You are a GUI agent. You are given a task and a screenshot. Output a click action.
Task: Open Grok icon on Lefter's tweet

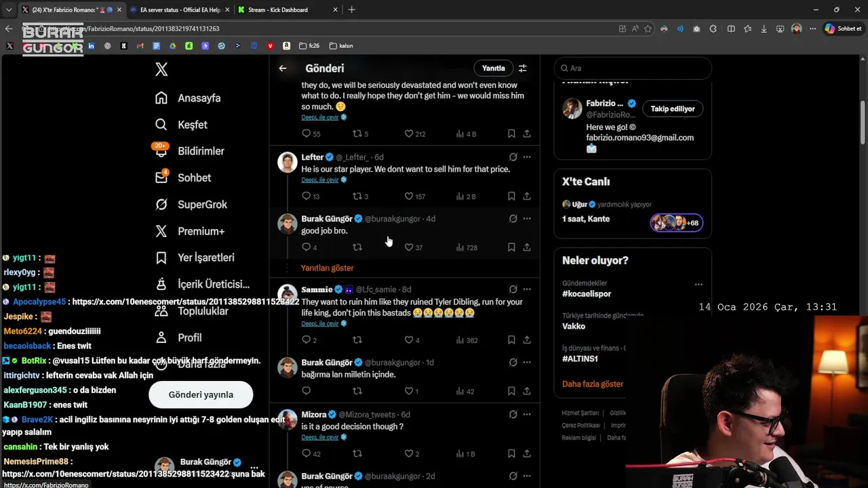[513, 157]
